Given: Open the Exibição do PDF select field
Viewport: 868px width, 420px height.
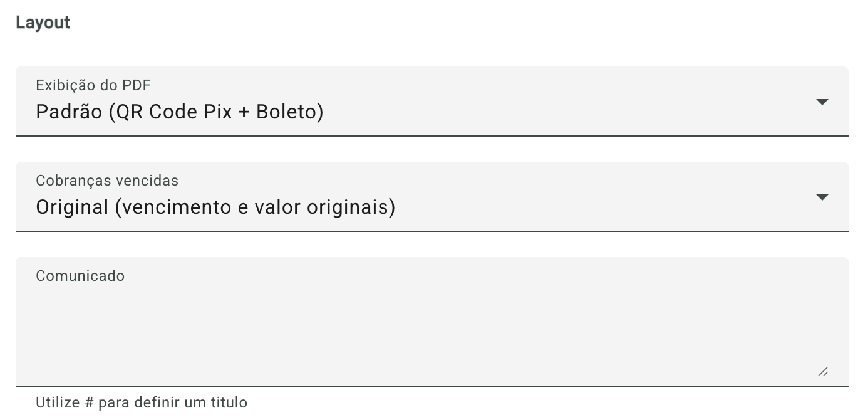Looking at the screenshot, I should [432, 102].
